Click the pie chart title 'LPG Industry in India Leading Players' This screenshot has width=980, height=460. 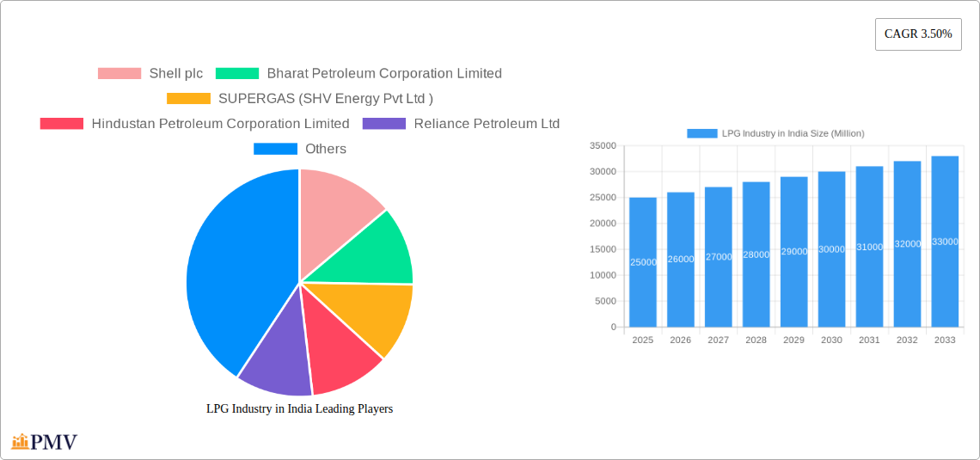pyautogui.click(x=299, y=408)
